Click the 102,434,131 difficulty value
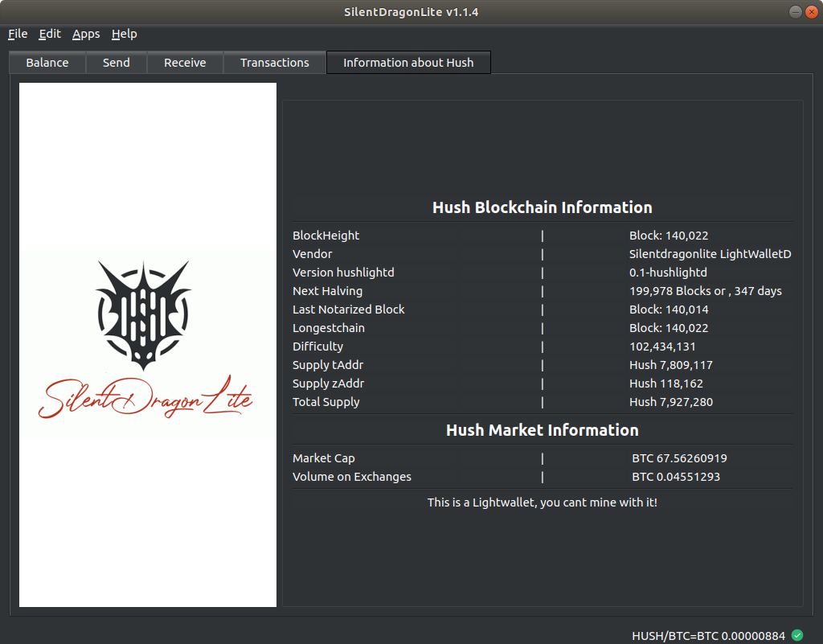Image resolution: width=823 pixels, height=644 pixels. pyautogui.click(x=662, y=347)
